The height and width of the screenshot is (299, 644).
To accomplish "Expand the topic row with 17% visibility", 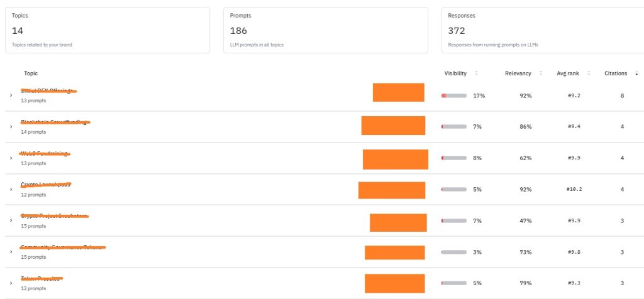I will click(x=11, y=95).
